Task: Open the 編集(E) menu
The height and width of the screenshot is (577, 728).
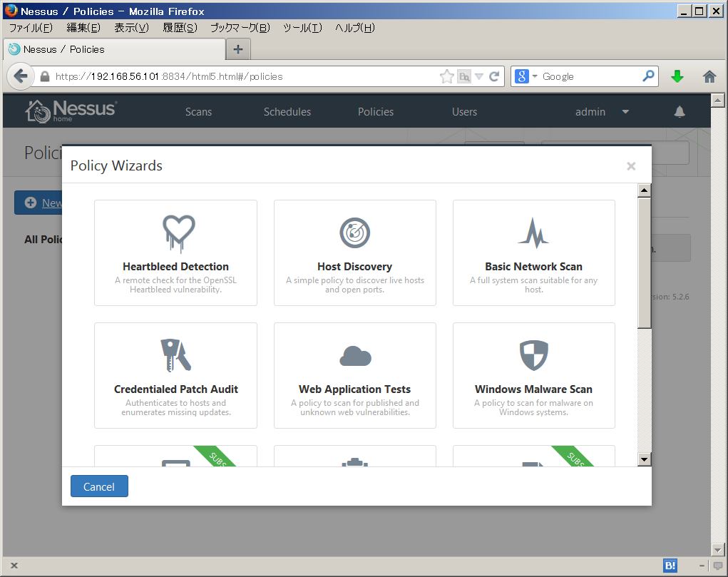Action: click(x=83, y=28)
